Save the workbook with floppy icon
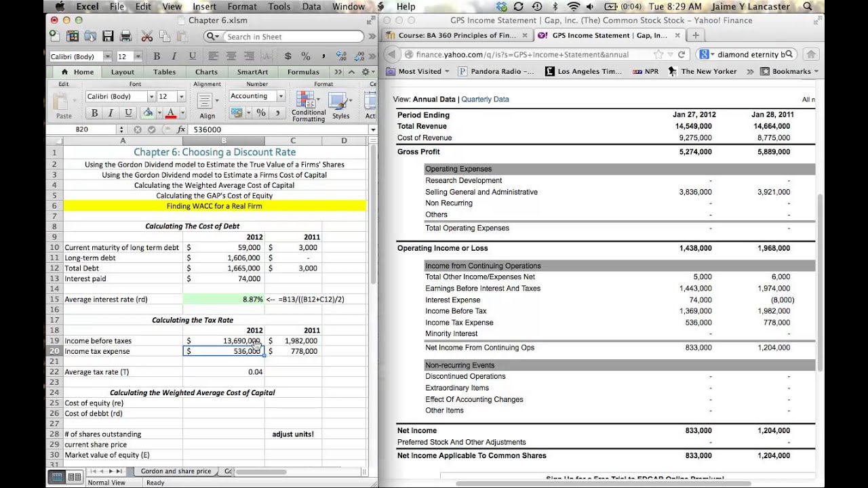The height and width of the screenshot is (488, 868). (108, 37)
